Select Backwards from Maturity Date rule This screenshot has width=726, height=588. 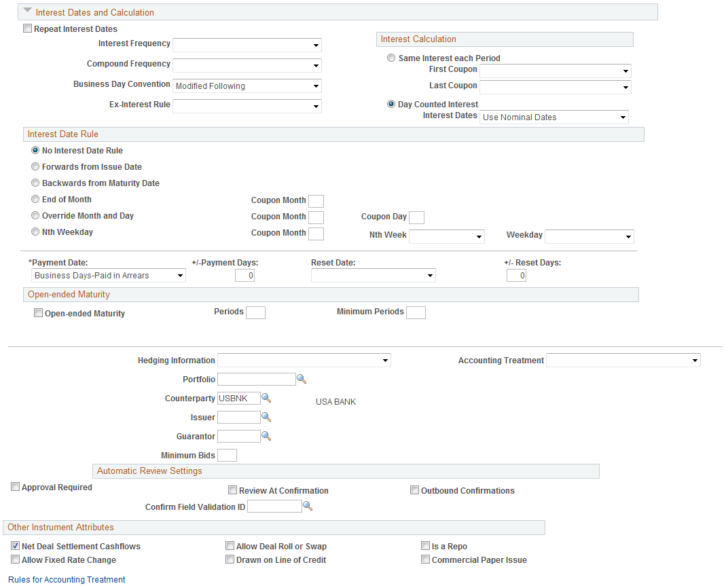(x=35, y=183)
